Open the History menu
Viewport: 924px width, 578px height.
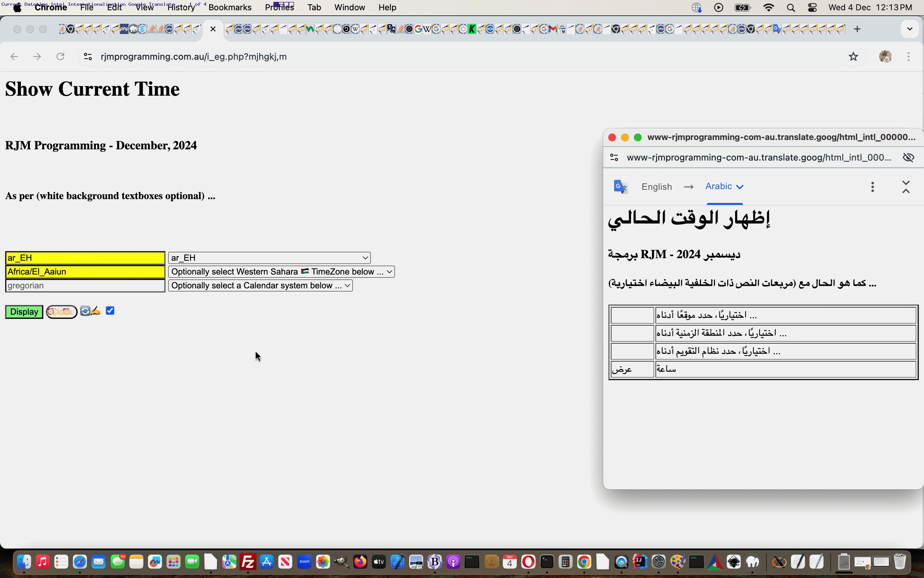click(x=181, y=8)
